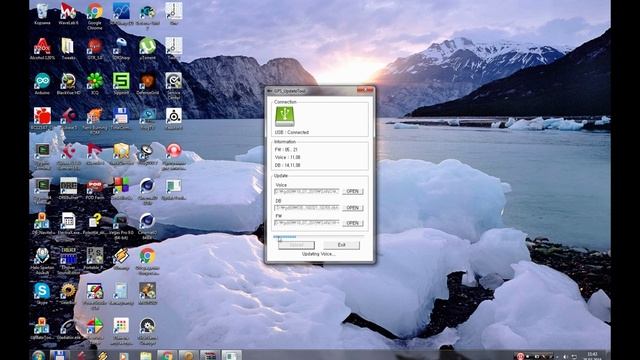The image size is (640, 360).
Task: Select the Halo Spartan Assault shortcut
Action: (42, 261)
